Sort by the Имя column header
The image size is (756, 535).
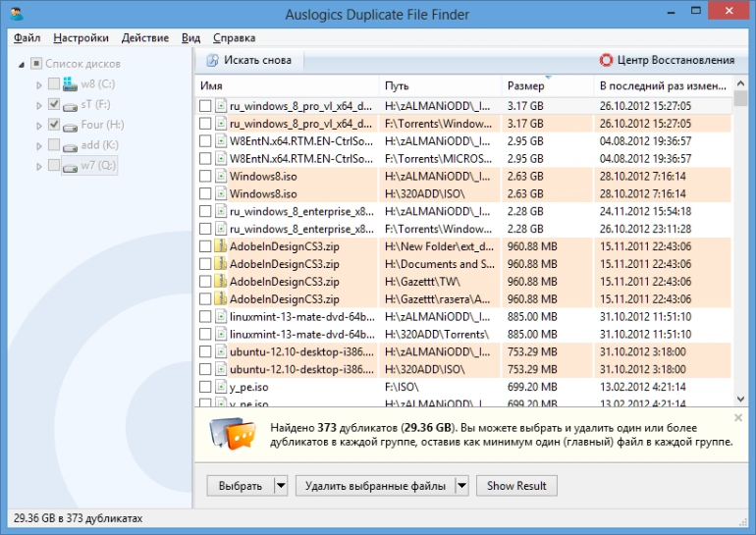pyautogui.click(x=288, y=85)
